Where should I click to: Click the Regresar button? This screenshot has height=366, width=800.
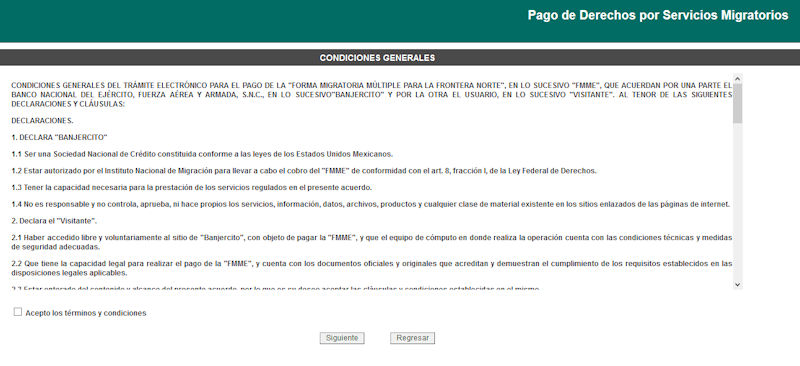412,338
